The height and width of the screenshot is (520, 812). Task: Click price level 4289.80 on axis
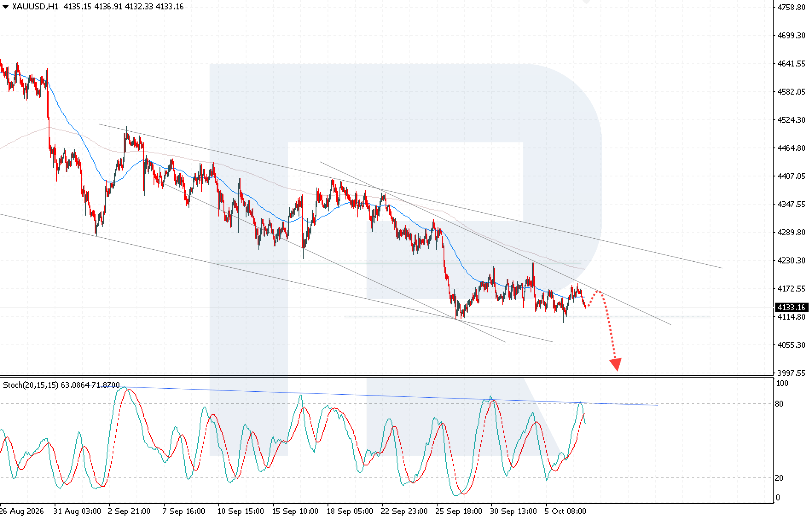[x=792, y=232]
